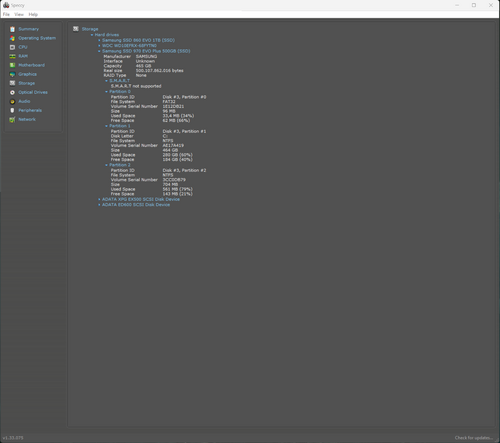500x443 pixels.
Task: Select the Operating System sidebar icon
Action: point(12,38)
